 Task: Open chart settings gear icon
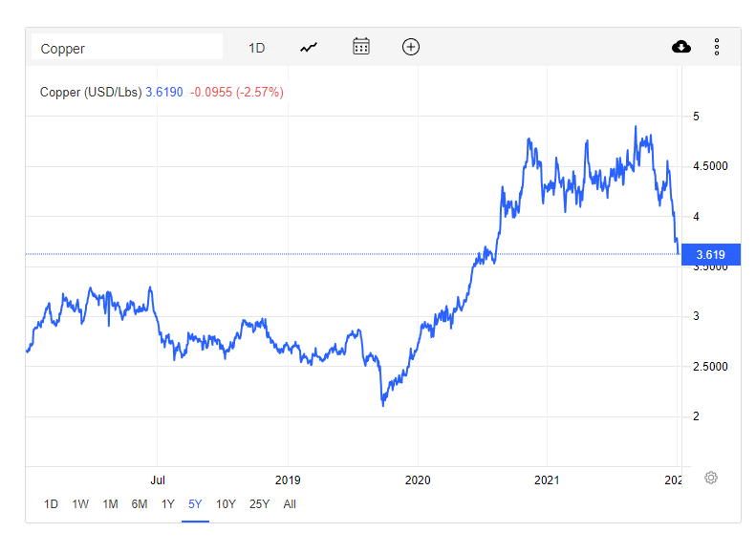pos(710,478)
